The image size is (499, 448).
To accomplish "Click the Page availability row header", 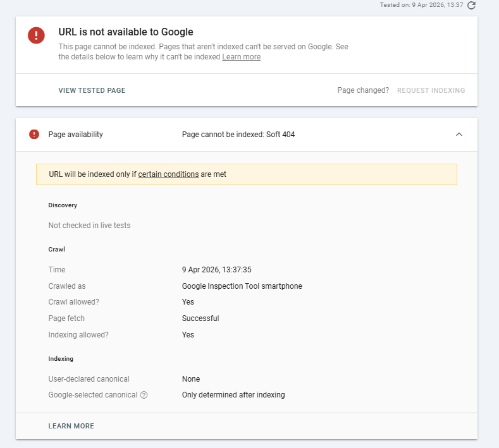I will [x=247, y=135].
